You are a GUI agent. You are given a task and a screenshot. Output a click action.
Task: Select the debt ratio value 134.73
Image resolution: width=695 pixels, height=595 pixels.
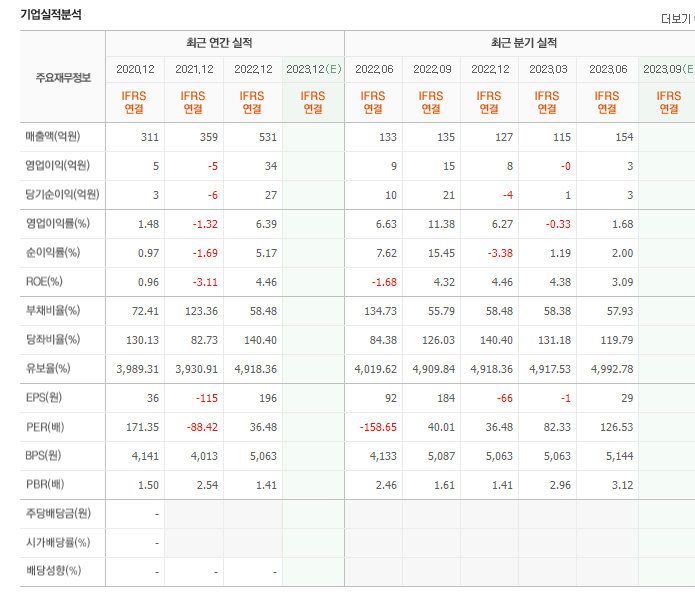pos(380,311)
